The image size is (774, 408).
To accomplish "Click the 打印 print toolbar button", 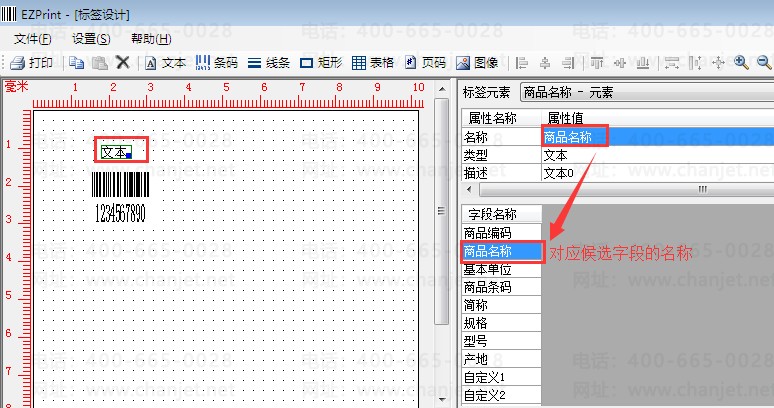I will (31, 62).
